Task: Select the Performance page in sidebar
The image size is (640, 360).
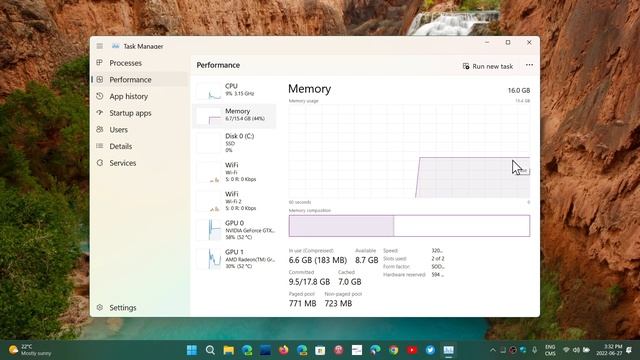Action: (x=139, y=80)
